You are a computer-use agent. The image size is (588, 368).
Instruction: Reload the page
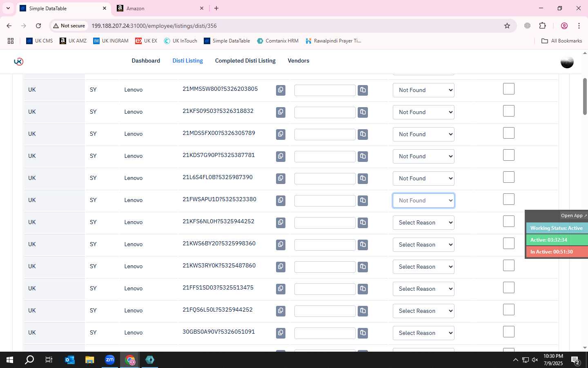[x=38, y=26]
